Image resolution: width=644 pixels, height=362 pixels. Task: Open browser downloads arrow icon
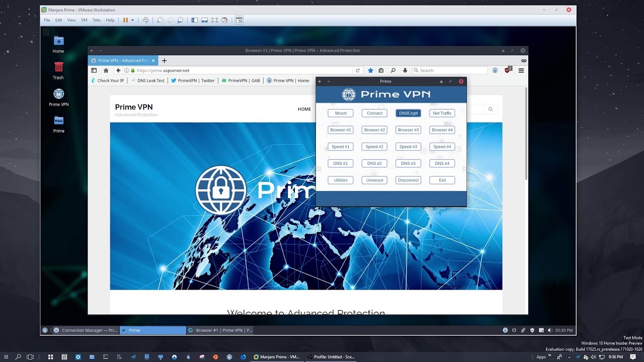(x=405, y=70)
